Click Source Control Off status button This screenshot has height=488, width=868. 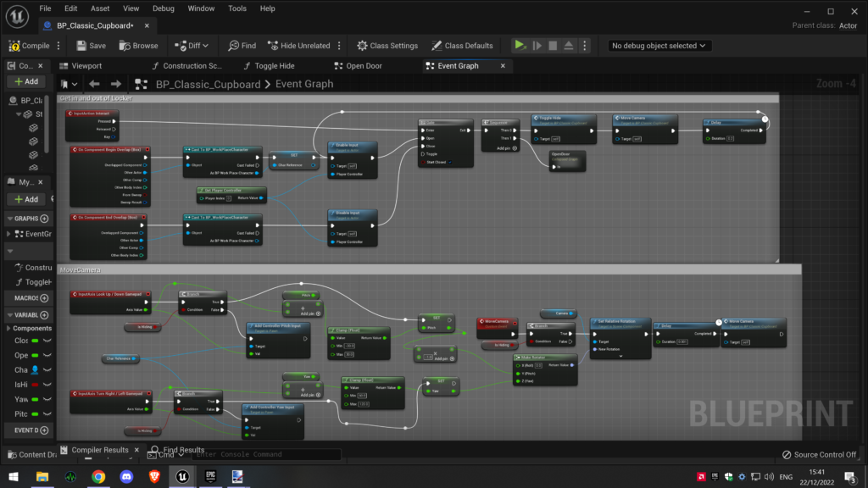820,455
